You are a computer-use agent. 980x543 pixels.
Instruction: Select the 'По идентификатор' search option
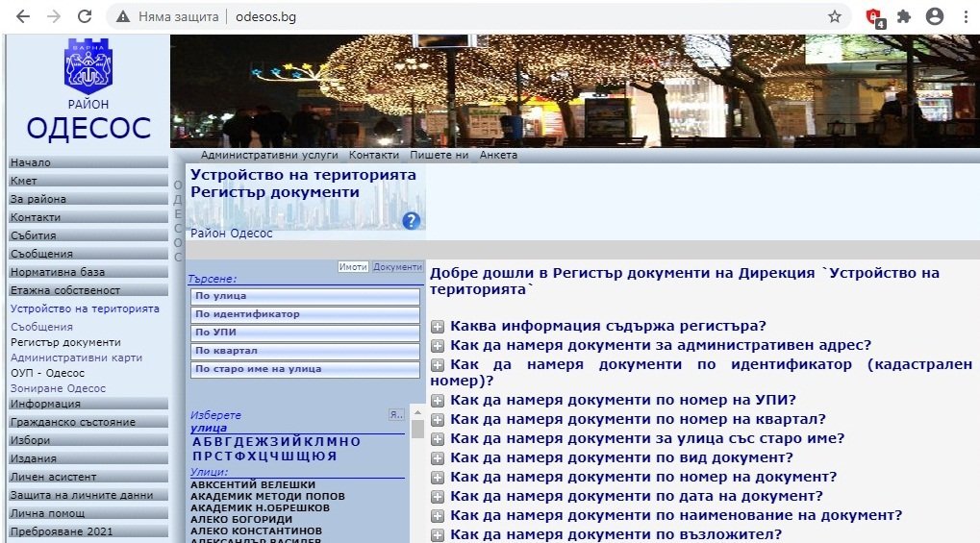point(304,314)
